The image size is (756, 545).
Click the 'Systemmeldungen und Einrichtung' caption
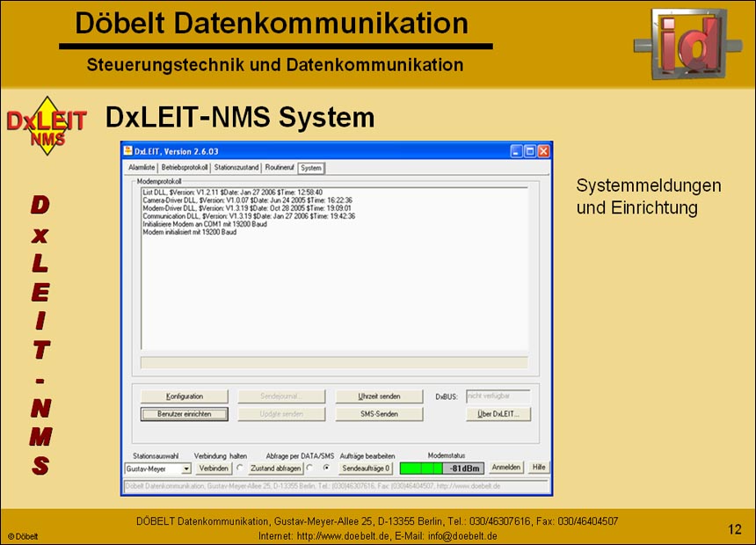[649, 197]
